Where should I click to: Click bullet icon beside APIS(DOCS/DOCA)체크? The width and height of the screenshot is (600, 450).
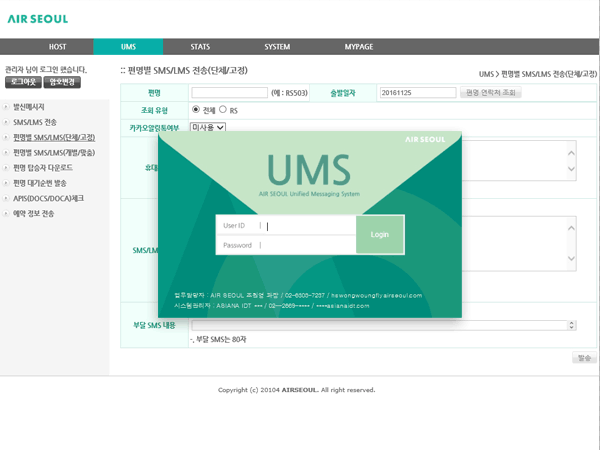pos(6,198)
